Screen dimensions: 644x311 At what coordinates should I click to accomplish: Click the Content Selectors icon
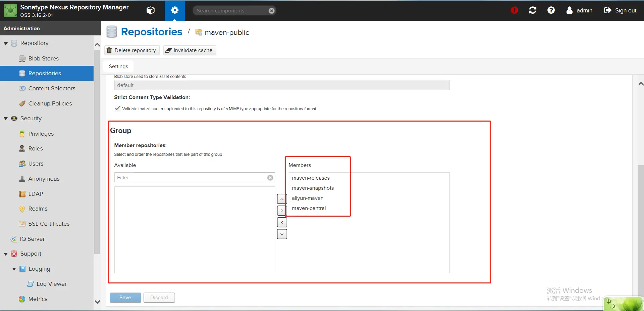(x=22, y=88)
